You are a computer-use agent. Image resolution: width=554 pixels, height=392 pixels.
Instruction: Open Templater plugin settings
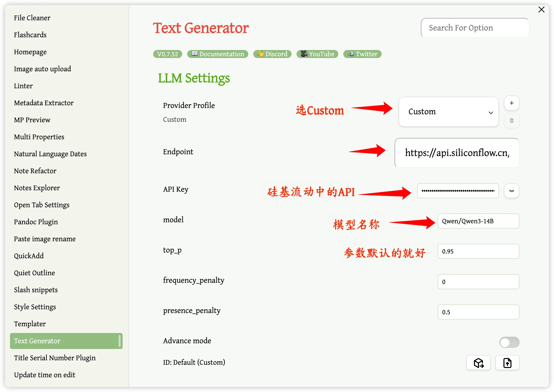[30, 324]
